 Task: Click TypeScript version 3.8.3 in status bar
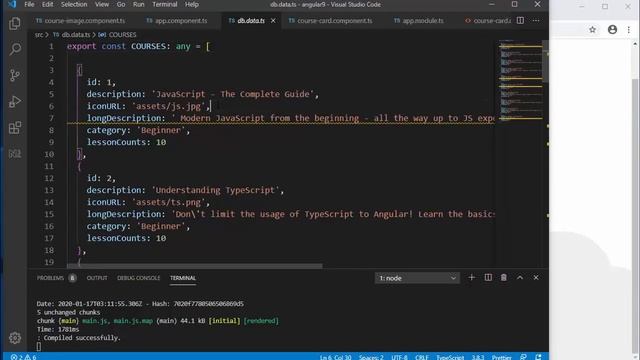point(478,357)
